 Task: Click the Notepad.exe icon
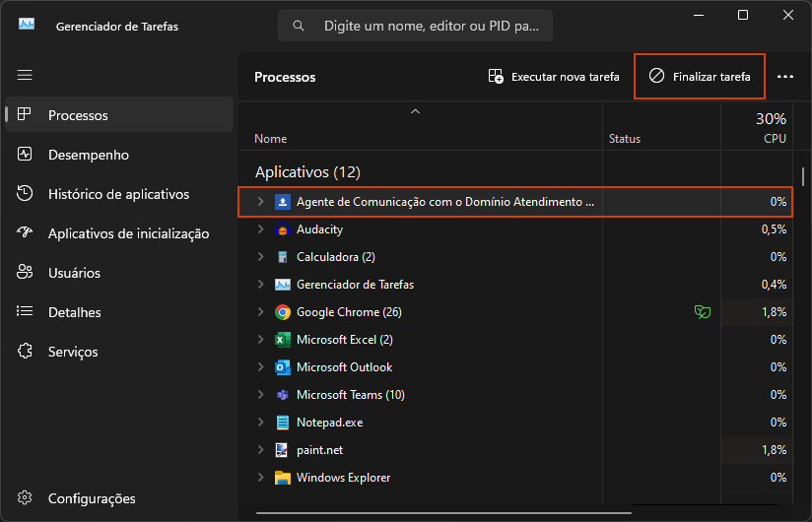282,423
